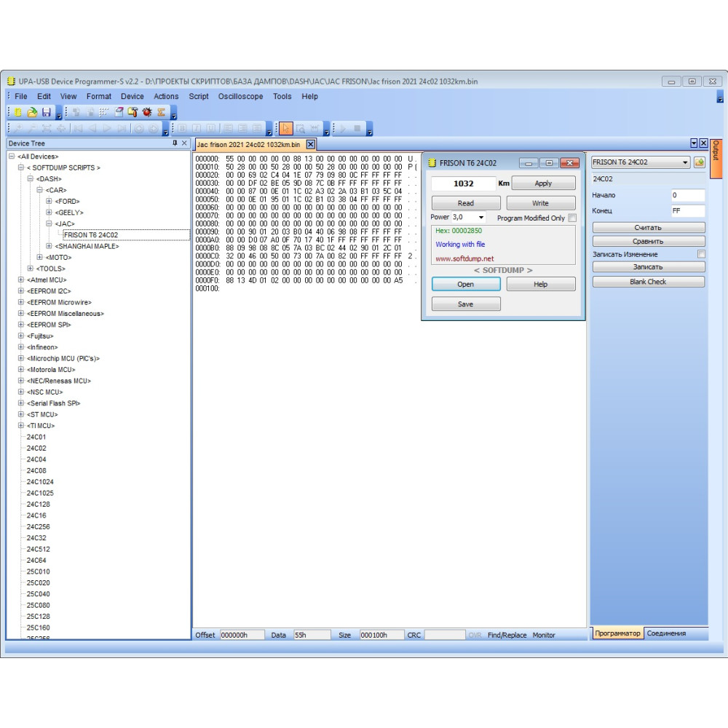
Task: Click Find/Replace in the status bar
Action: click(x=507, y=635)
